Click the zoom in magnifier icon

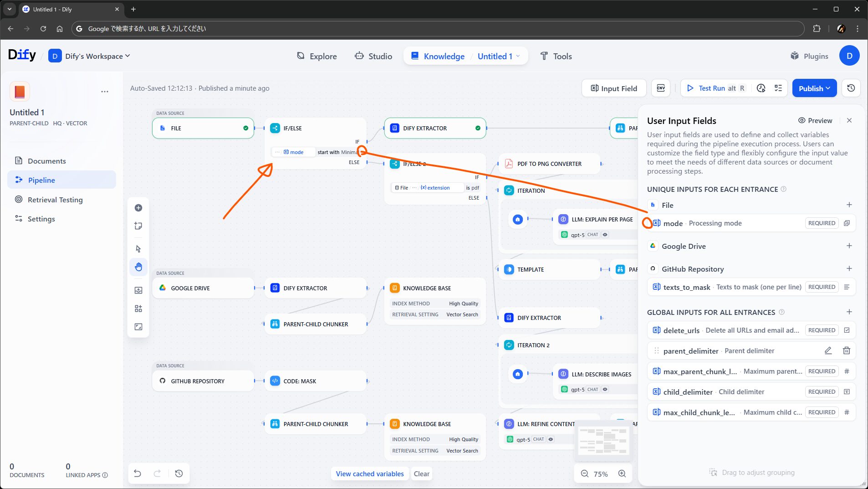pyautogui.click(x=622, y=474)
